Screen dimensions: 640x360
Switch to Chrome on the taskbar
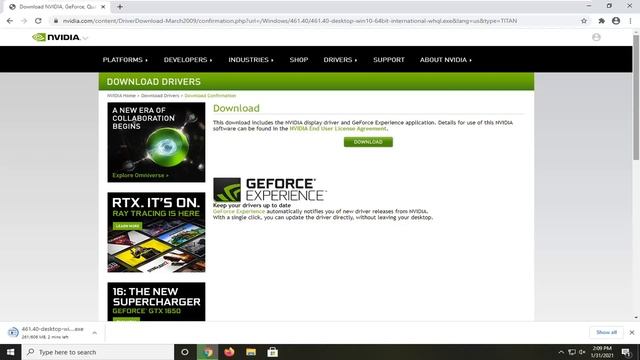click(x=208, y=352)
